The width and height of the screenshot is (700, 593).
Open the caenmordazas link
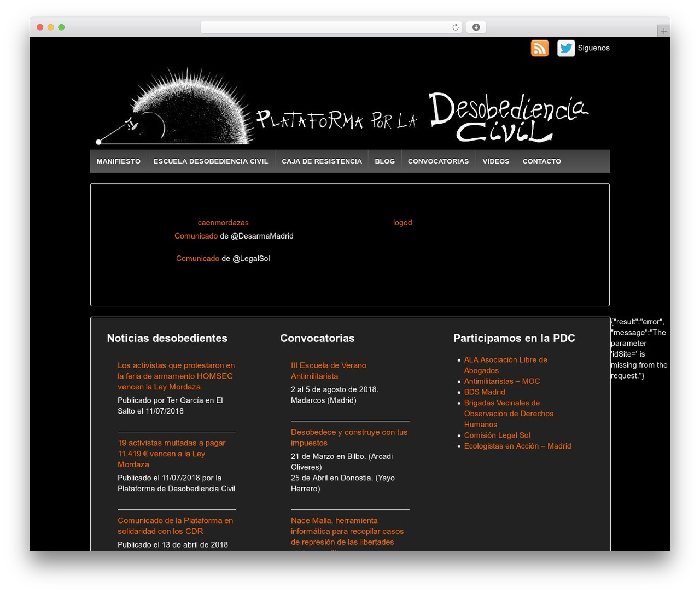point(223,223)
